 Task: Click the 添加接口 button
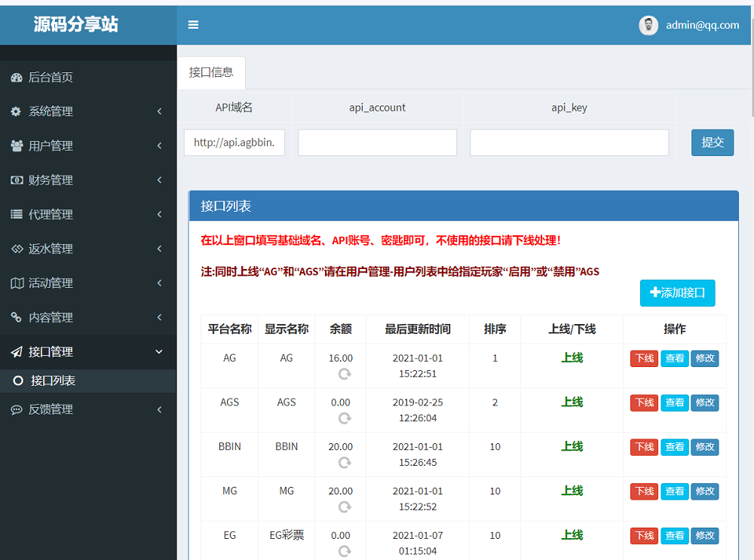pos(677,292)
